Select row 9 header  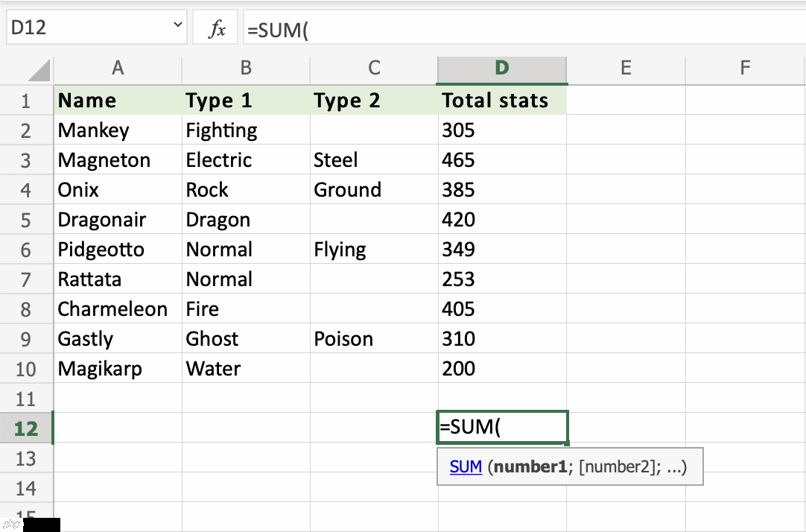pos(26,339)
